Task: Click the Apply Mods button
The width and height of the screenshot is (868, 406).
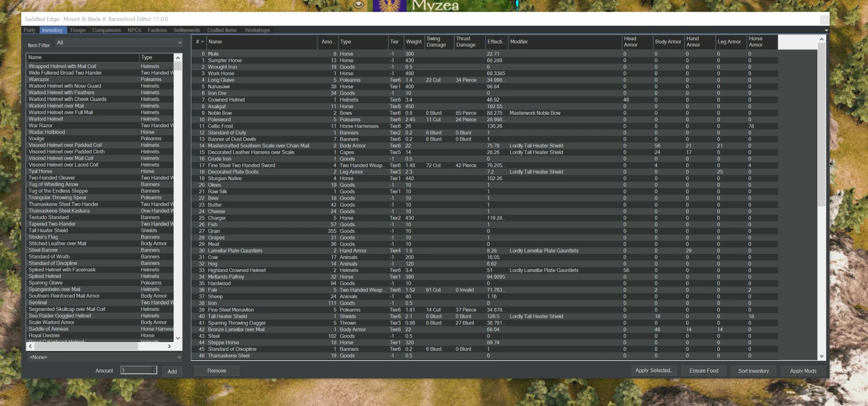Action: point(803,371)
